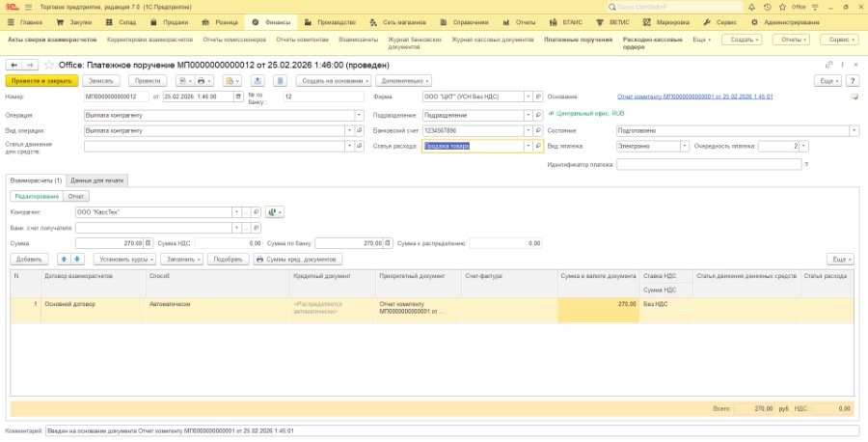Open the Основание link to Отчет комитенту
The width and height of the screenshot is (868, 442).
[x=694, y=97]
